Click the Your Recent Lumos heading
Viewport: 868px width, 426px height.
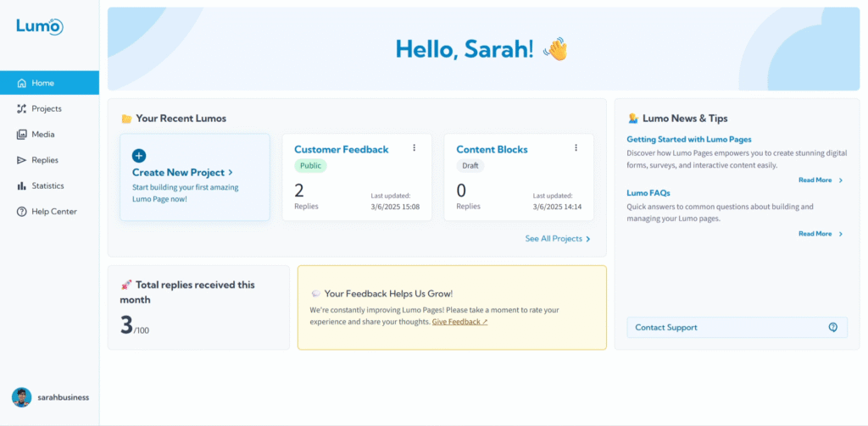pyautogui.click(x=181, y=119)
